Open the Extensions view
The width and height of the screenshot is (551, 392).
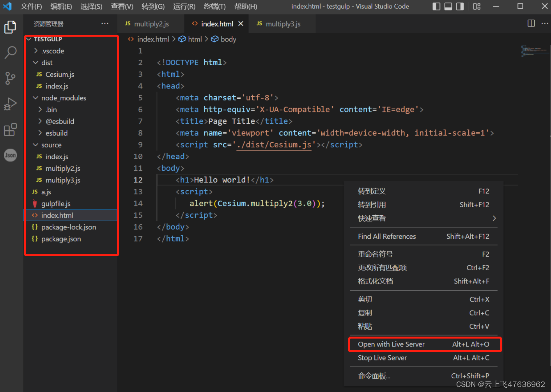tap(11, 129)
